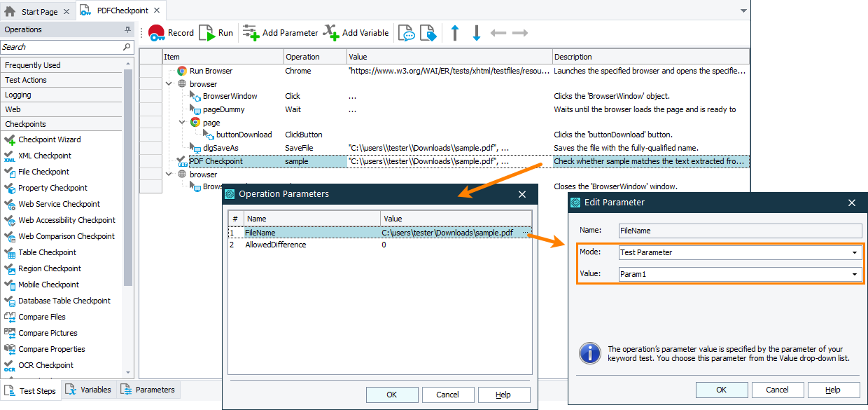Switch to the Variables tab
Image resolution: width=868 pixels, height=410 pixels.
88,390
